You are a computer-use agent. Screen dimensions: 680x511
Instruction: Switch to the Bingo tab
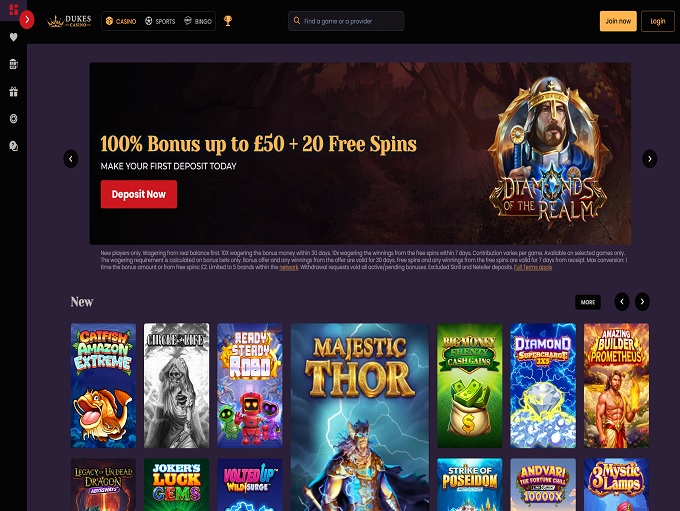click(x=198, y=21)
